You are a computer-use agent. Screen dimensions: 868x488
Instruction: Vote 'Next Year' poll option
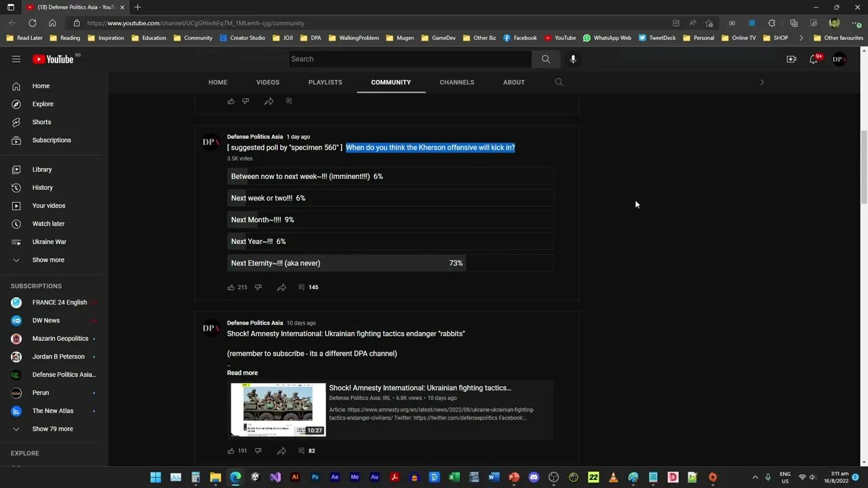390,241
